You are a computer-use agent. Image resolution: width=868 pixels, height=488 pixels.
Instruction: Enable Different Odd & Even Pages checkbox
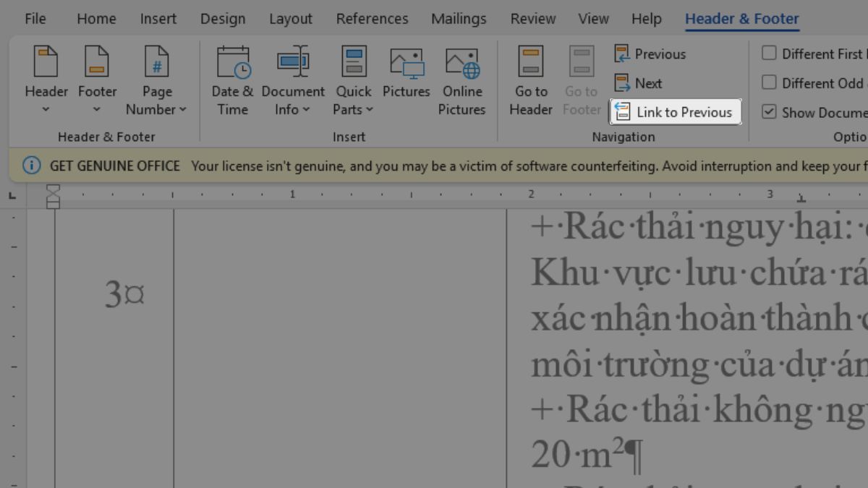(x=770, y=83)
